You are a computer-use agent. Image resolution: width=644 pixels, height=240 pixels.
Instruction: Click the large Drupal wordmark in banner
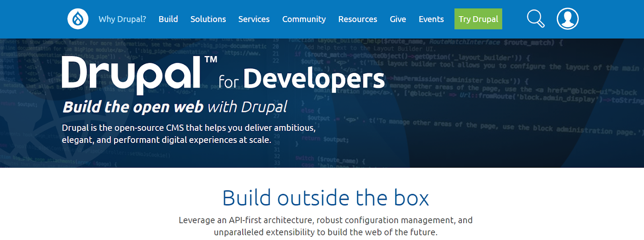pos(139,75)
